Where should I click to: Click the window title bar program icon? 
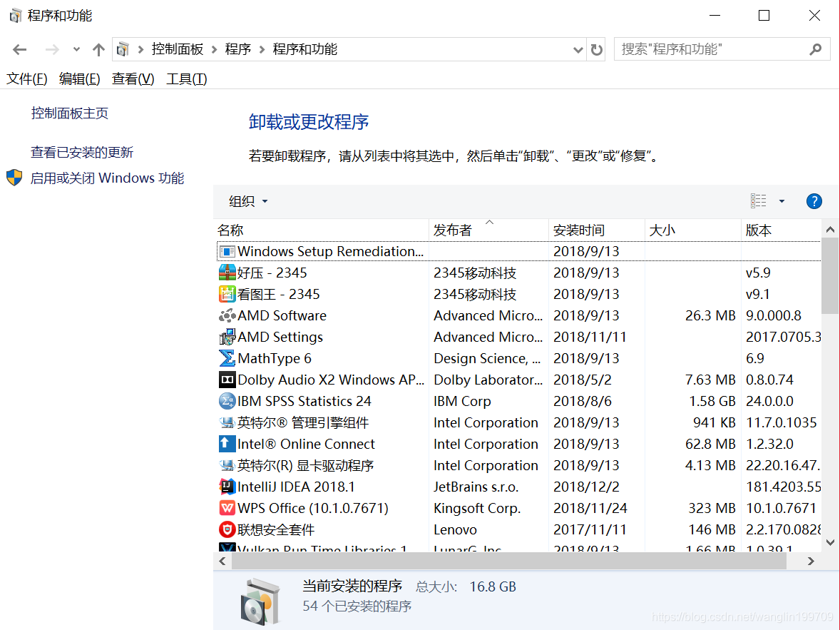15,16
